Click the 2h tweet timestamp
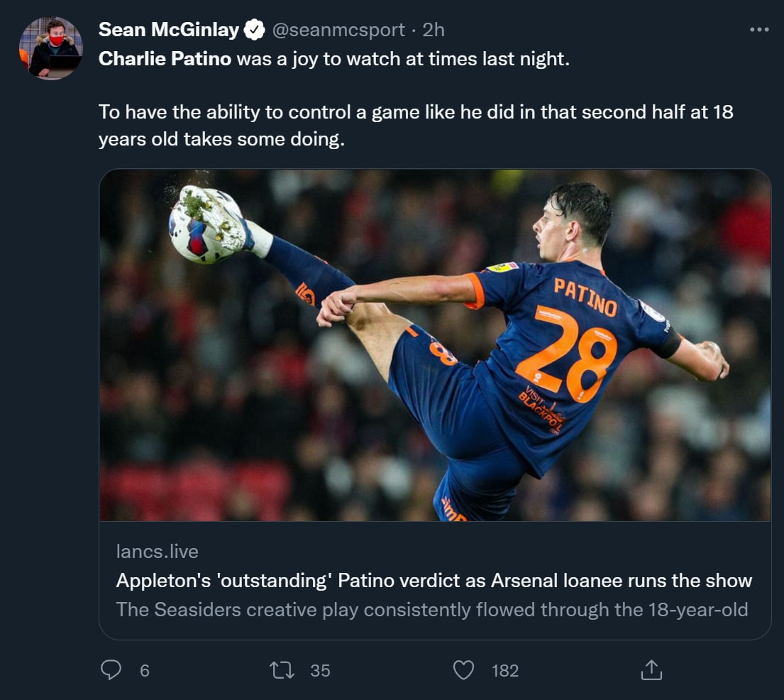This screenshot has height=700, width=784. pos(434,30)
